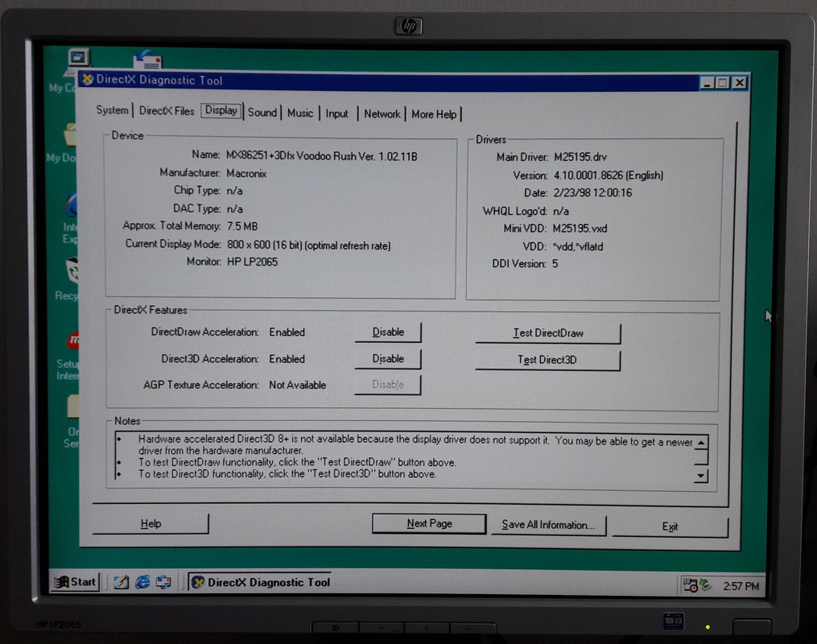
Task: Click the driver date '2/23/98 12:00:16'
Action: pyautogui.click(x=592, y=192)
